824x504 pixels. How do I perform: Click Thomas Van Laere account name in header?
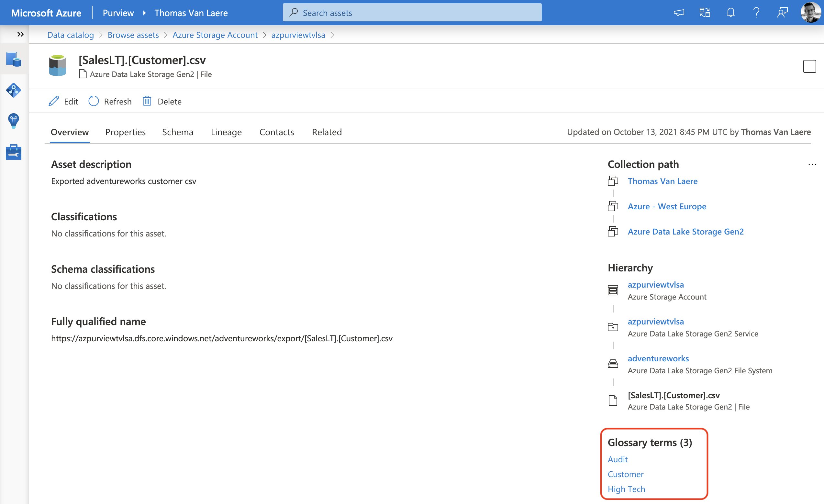[x=191, y=13]
